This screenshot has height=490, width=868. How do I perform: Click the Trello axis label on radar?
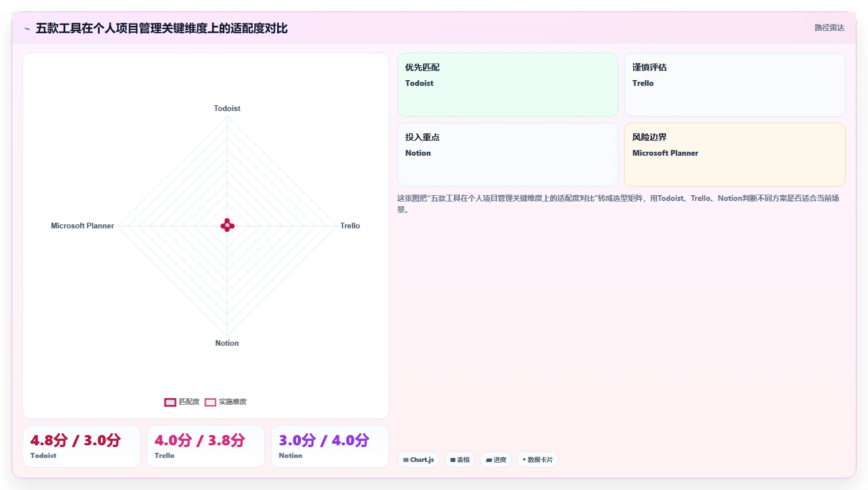tap(350, 226)
